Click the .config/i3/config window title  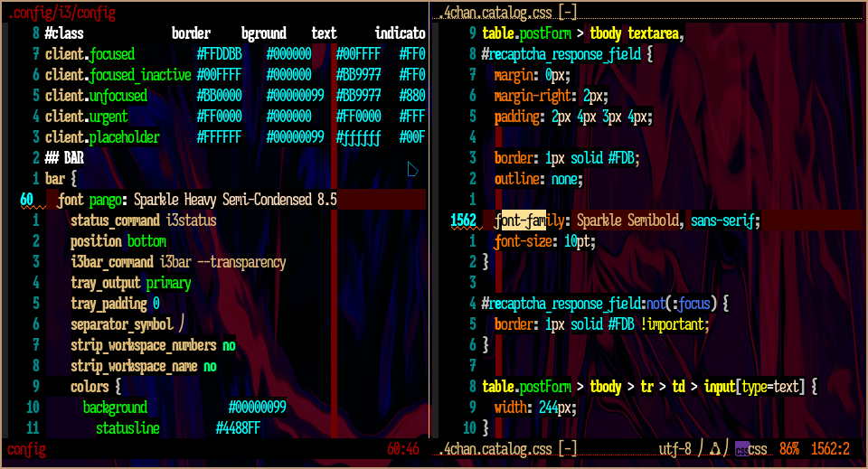[62, 13]
